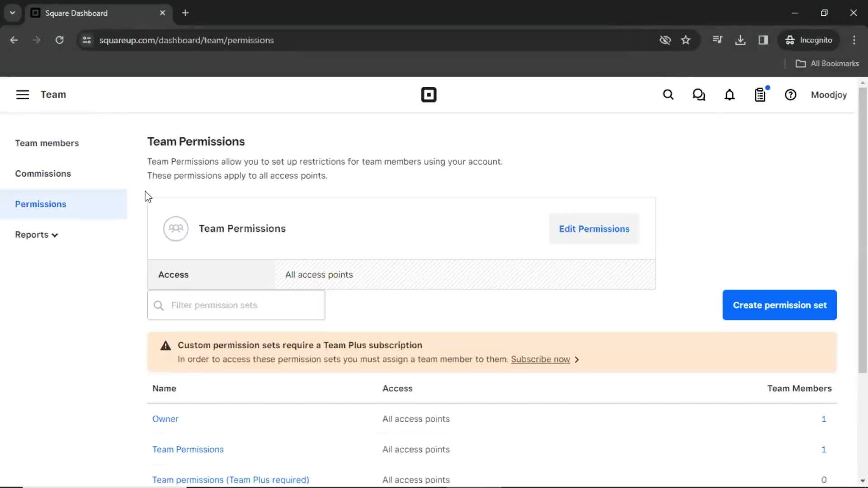The image size is (868, 488).
Task: Click the Team Permissions permission set row
Action: click(188, 449)
